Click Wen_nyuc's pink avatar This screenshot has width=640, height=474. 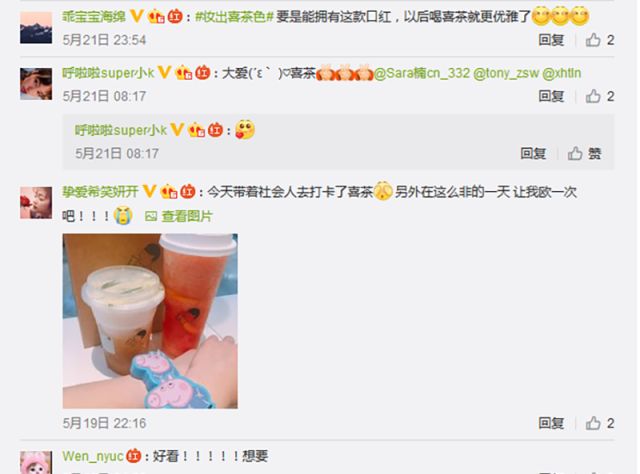(x=36, y=463)
